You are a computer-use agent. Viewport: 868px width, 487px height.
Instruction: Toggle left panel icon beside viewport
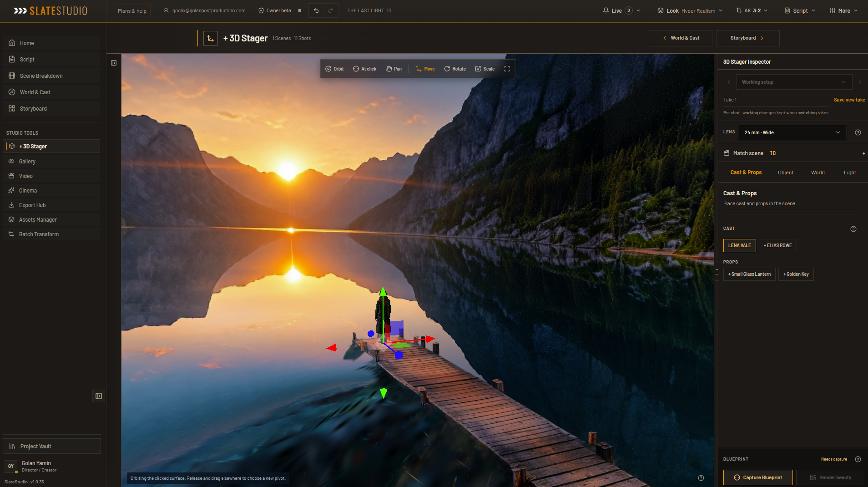coord(114,63)
